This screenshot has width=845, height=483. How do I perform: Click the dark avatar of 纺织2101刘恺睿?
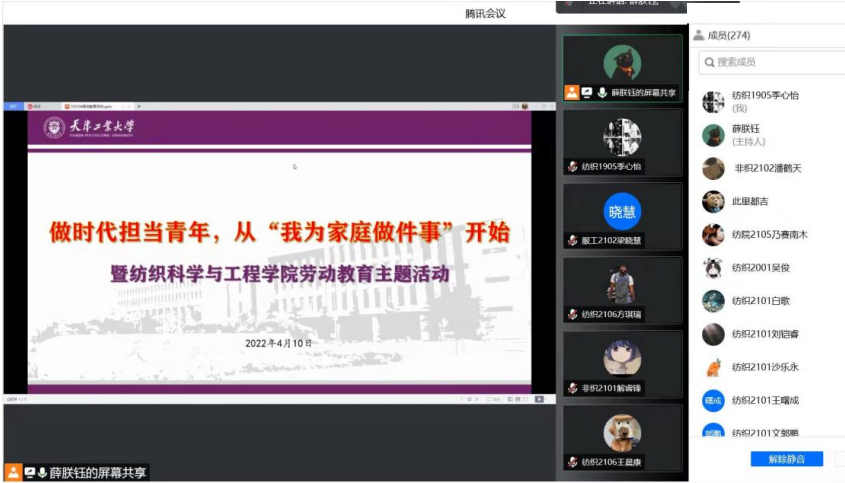click(x=713, y=334)
